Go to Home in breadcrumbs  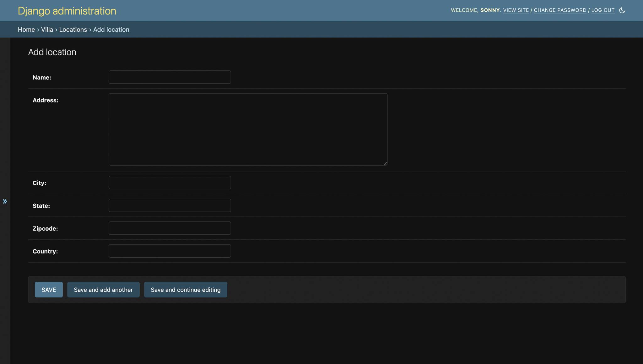coord(26,29)
